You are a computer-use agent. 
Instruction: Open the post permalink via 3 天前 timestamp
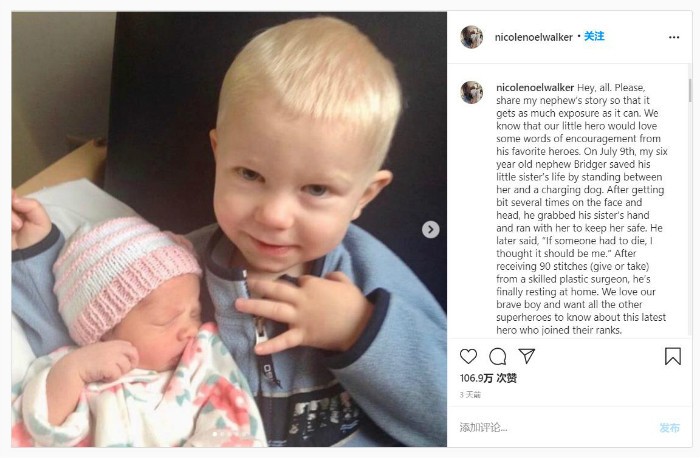tap(470, 395)
